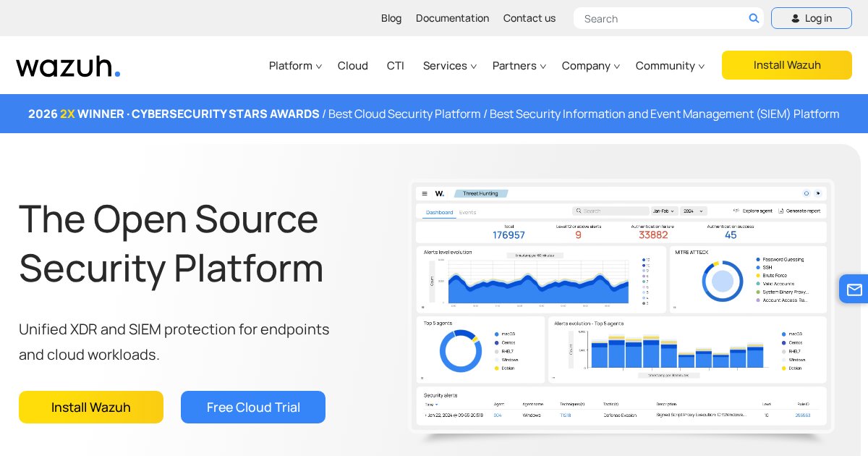The width and height of the screenshot is (868, 456).
Task: Click the Log in button
Action: [x=812, y=18]
